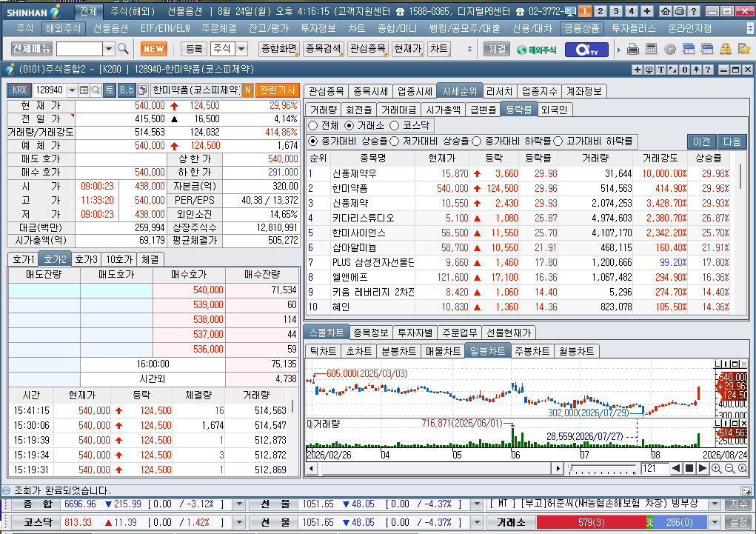The width and height of the screenshot is (756, 534).
Task: Add a virtual screen with plus button
Action: (647, 11)
